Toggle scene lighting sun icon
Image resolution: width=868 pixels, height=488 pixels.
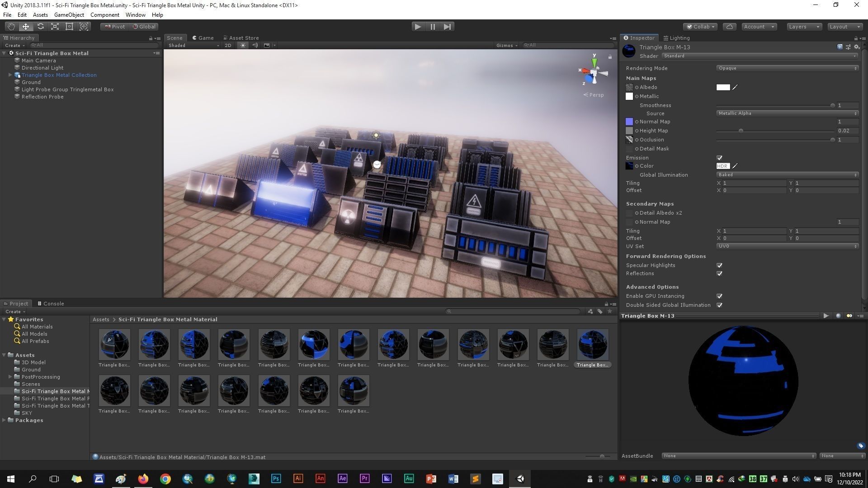pos(243,45)
